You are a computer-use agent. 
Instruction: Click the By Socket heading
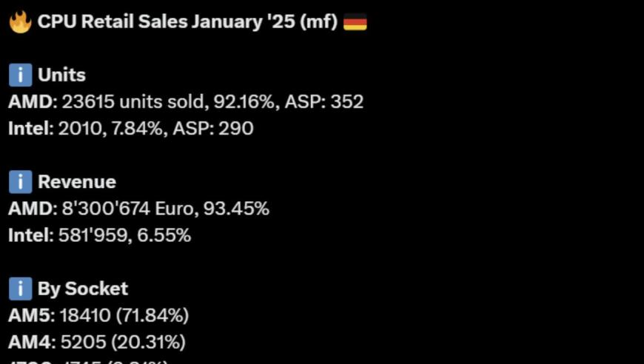[x=83, y=289]
